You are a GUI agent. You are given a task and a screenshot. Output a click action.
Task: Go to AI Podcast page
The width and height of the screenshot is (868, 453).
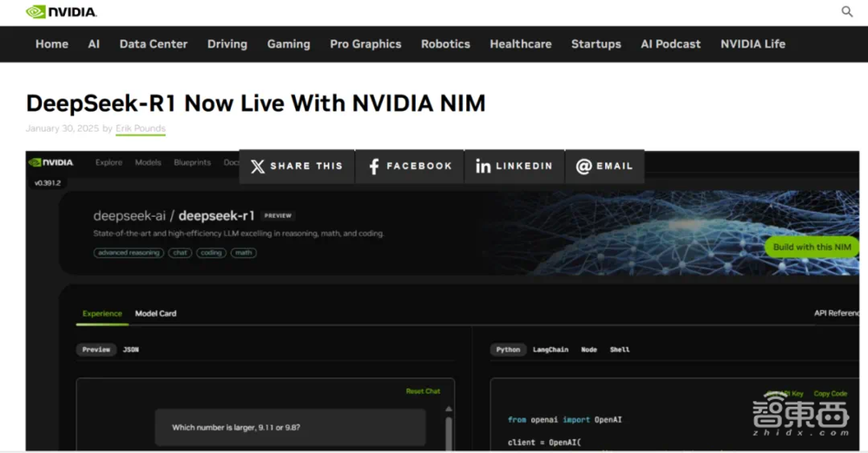pyautogui.click(x=670, y=44)
